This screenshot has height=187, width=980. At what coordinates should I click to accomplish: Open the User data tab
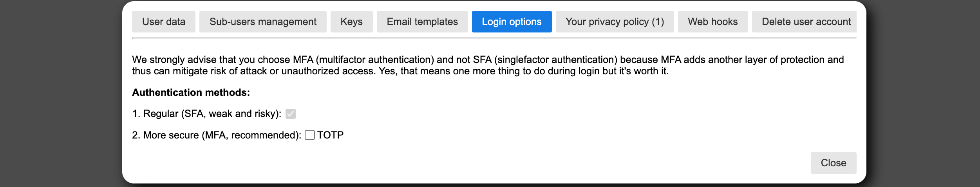tap(163, 22)
